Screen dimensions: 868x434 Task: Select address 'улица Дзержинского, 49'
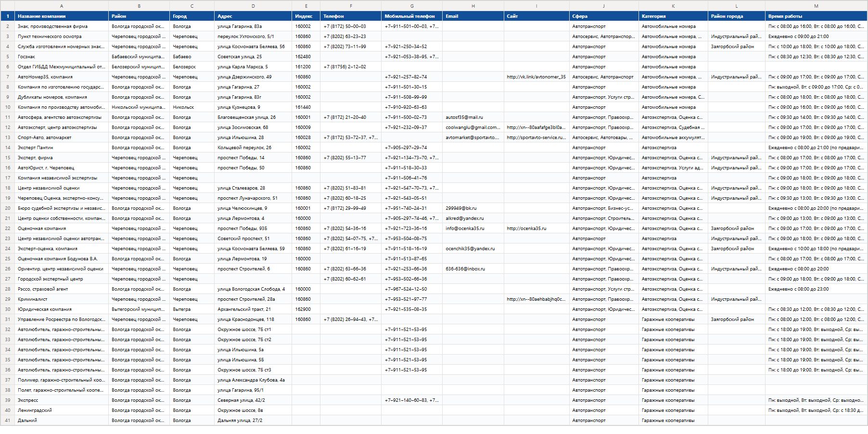[253, 77]
